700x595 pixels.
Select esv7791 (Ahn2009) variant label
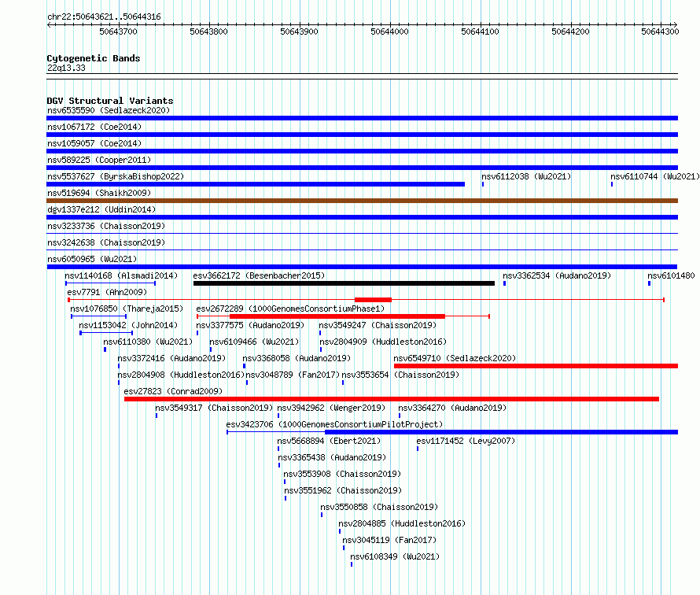point(107,292)
